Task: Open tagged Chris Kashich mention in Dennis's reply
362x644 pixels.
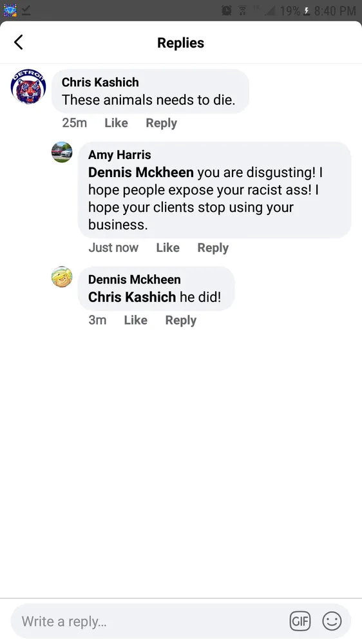Action: click(132, 297)
